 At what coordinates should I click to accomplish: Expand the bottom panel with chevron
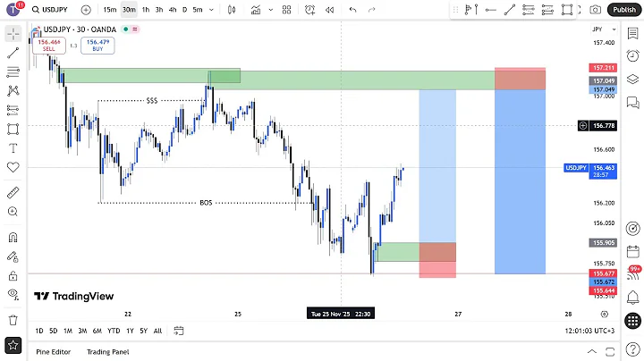(x=592, y=351)
